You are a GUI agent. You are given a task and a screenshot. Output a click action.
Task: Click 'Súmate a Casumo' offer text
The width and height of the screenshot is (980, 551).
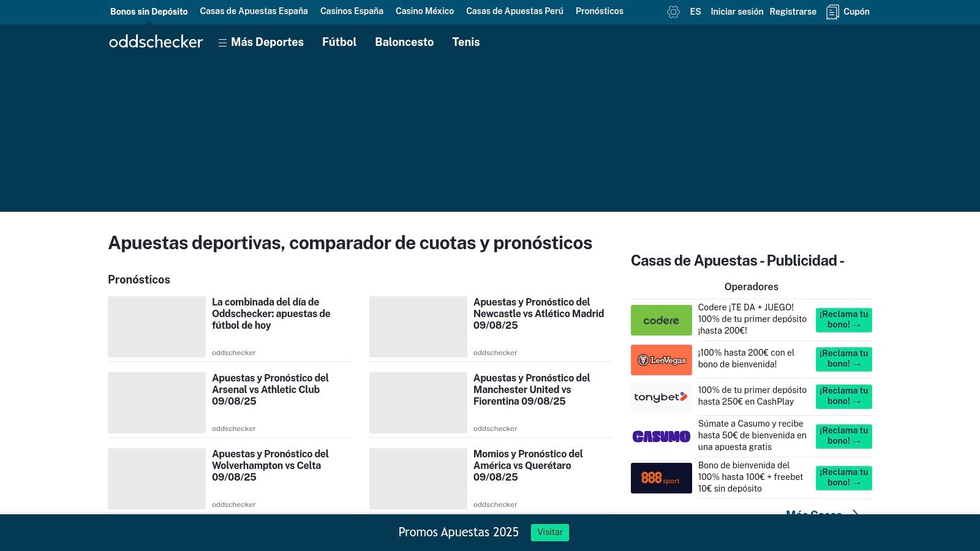point(752,435)
